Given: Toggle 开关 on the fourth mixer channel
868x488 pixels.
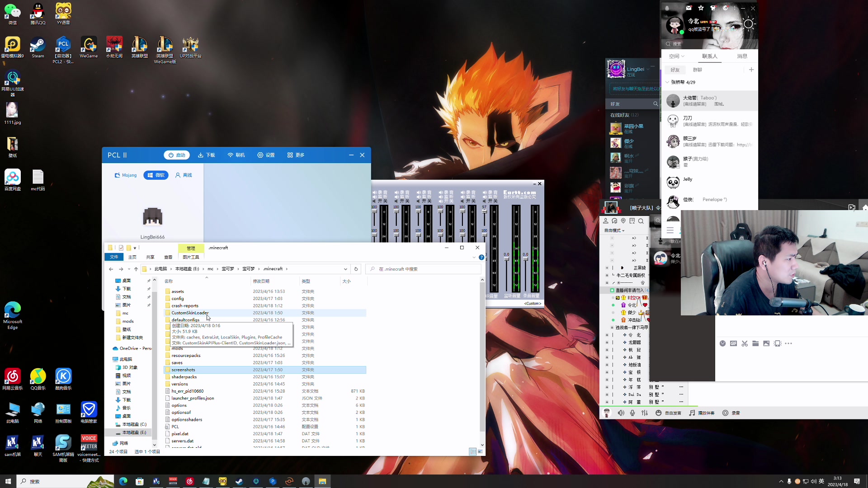Looking at the screenshot, I should [x=446, y=201].
